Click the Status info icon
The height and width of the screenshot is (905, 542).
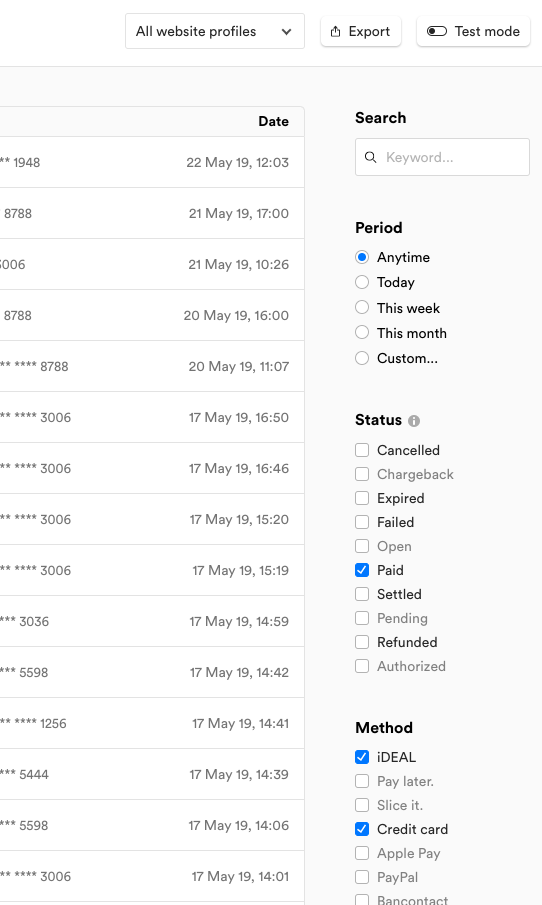click(414, 421)
